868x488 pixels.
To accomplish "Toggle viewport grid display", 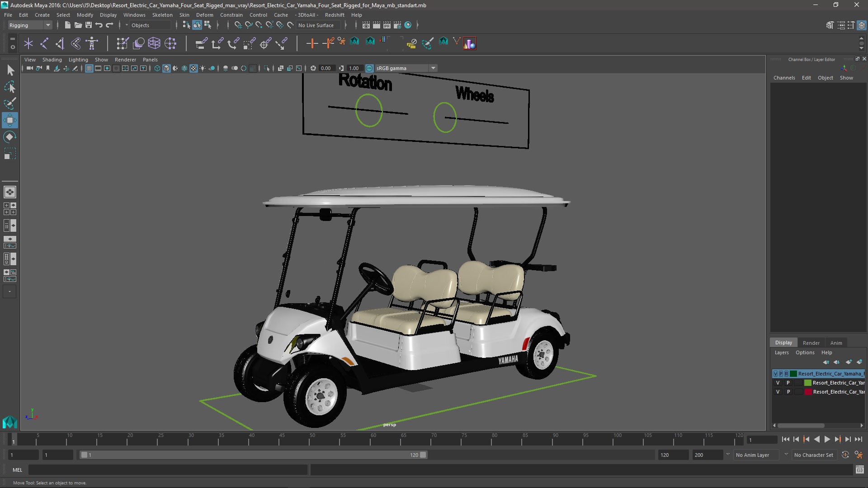I will pos(89,68).
